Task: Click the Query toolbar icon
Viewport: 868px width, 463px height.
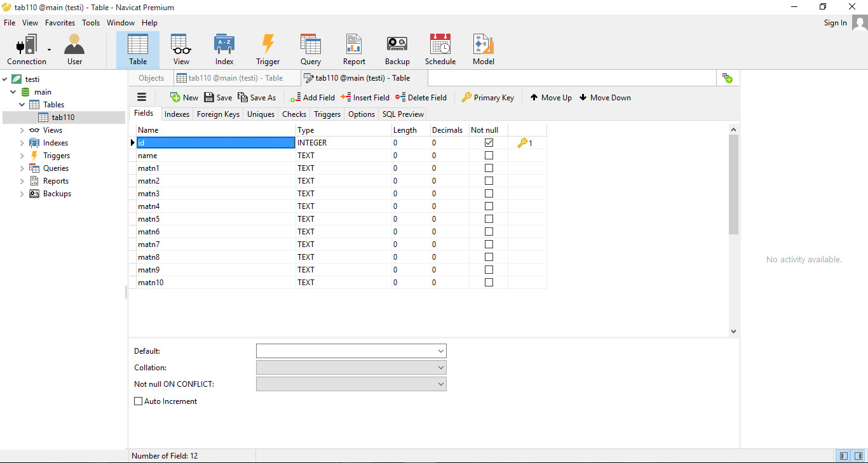Action: pos(311,50)
